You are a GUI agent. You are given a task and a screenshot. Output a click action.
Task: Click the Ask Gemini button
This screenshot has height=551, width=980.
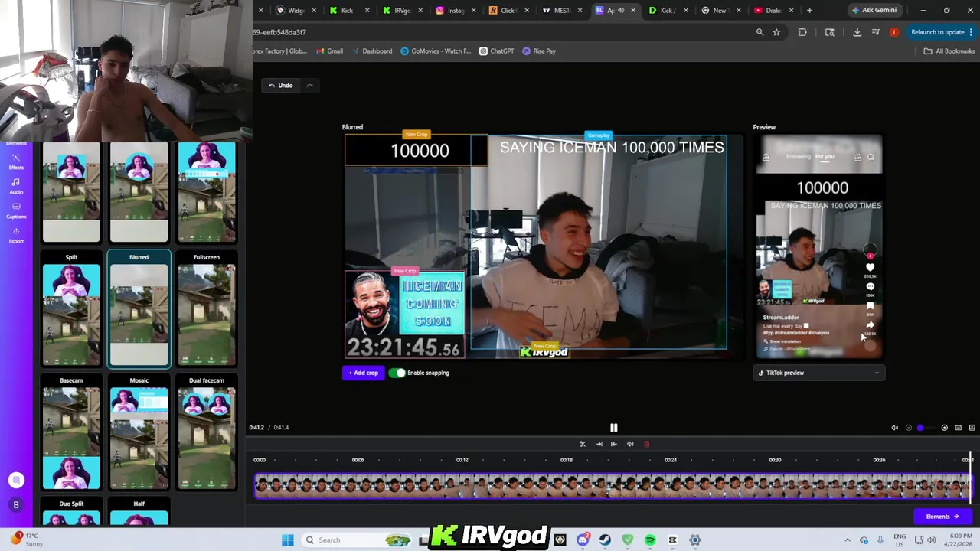coord(874,11)
